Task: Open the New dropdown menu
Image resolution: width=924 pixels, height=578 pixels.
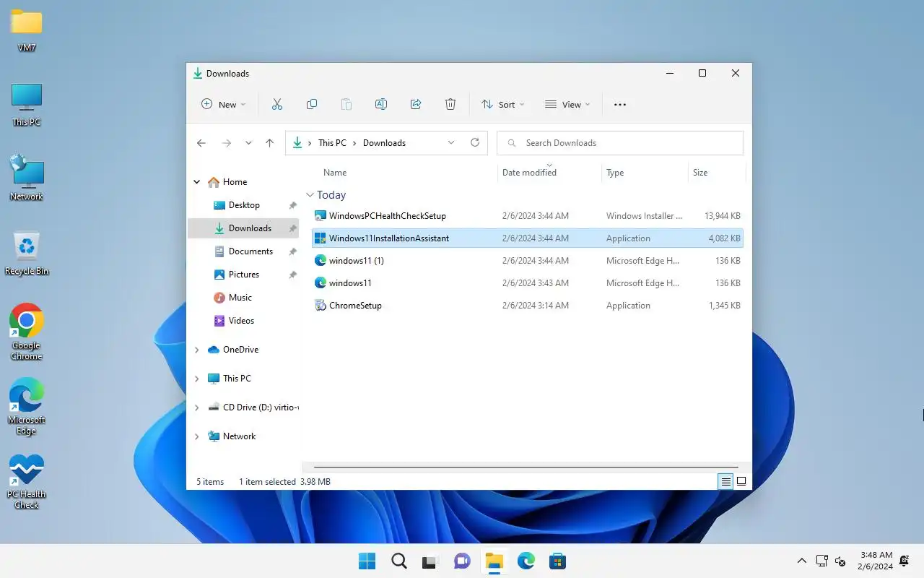Action: coord(223,105)
